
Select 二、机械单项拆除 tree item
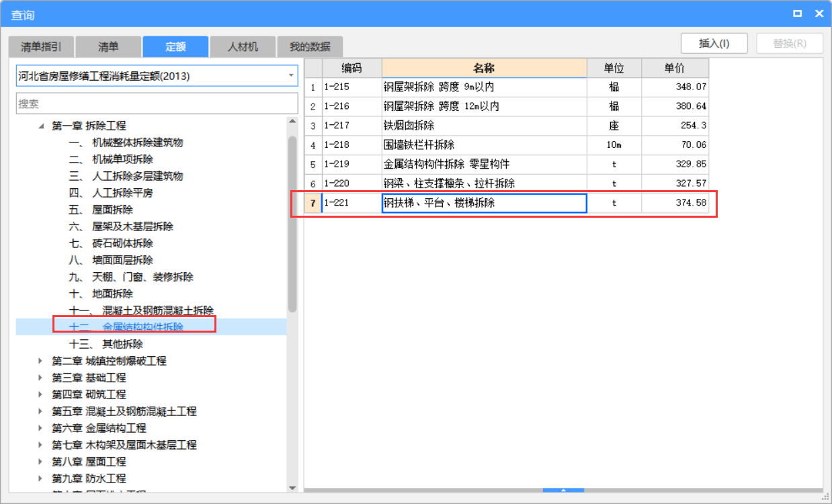pyautogui.click(x=111, y=159)
